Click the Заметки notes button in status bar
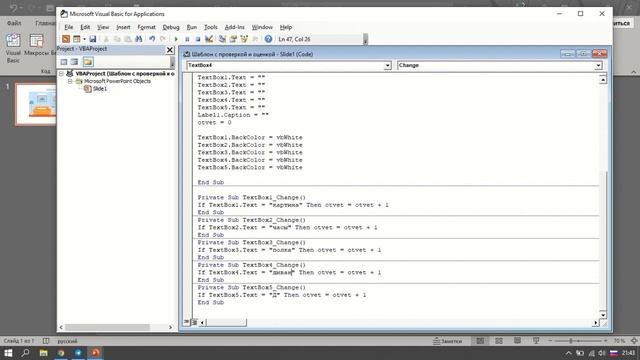 pyautogui.click(x=448, y=341)
